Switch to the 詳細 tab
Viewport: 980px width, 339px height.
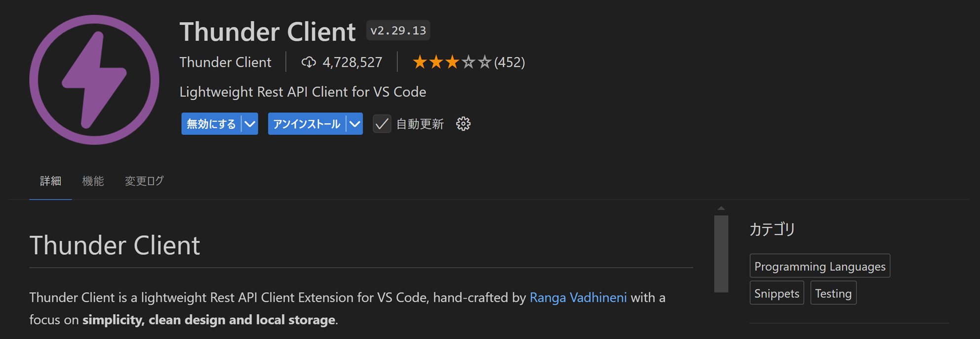point(50,181)
